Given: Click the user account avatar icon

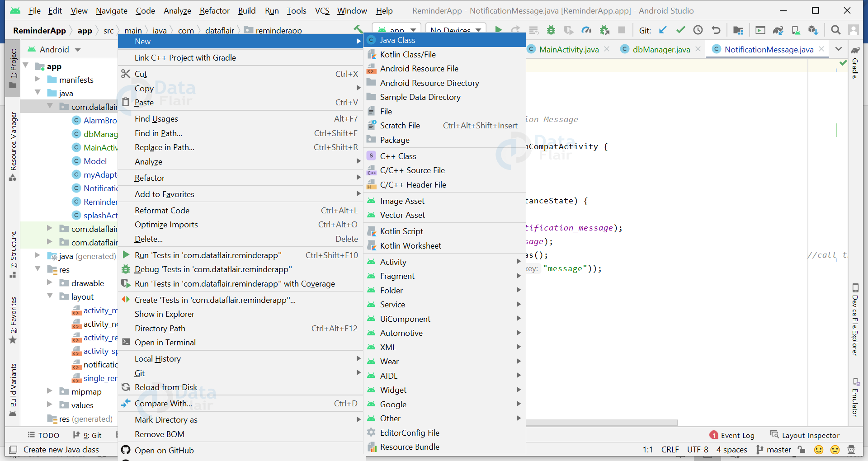Looking at the screenshot, I should (x=854, y=30).
